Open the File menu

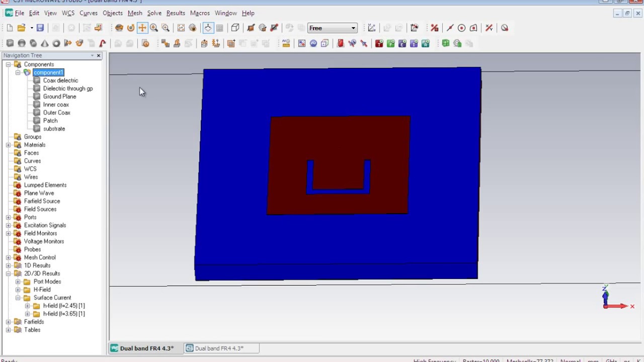[19, 13]
